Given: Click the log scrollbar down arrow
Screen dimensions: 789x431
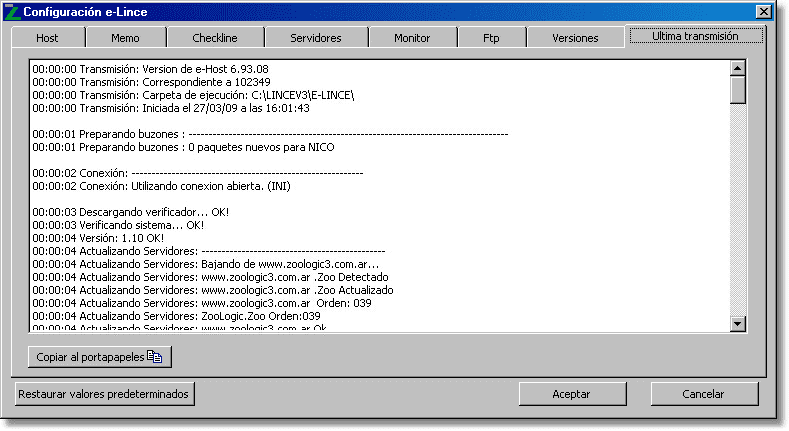Looking at the screenshot, I should pyautogui.click(x=738, y=323).
